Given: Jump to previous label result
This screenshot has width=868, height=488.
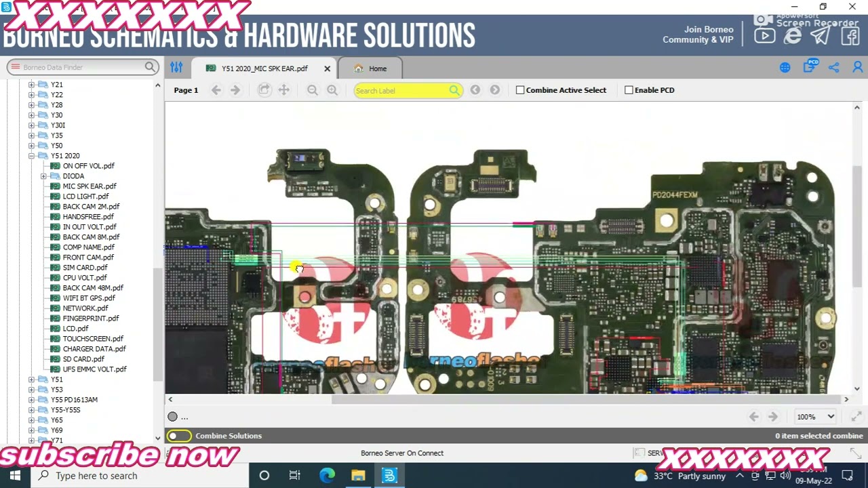Looking at the screenshot, I should coord(475,90).
